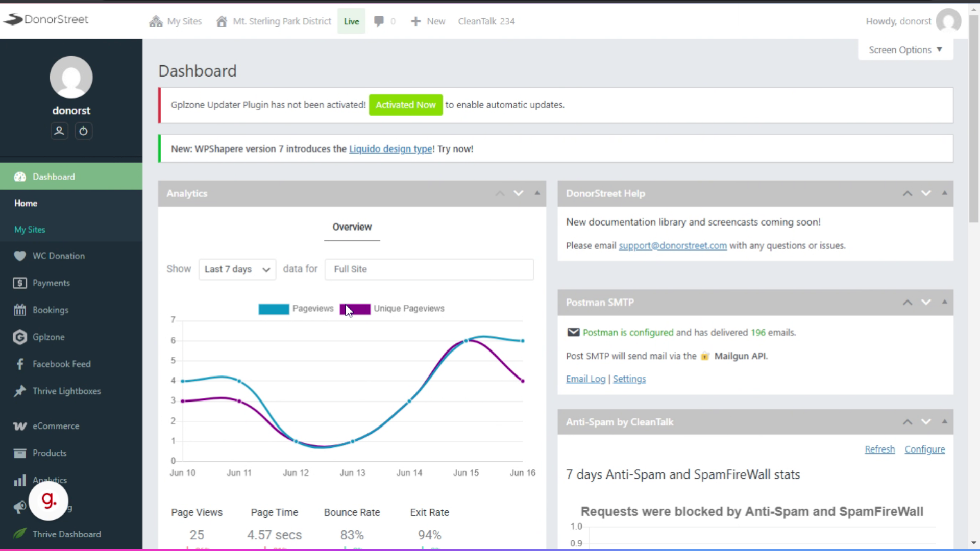Click the green Activated Now button
The width and height of the screenshot is (980, 551).
point(406,105)
